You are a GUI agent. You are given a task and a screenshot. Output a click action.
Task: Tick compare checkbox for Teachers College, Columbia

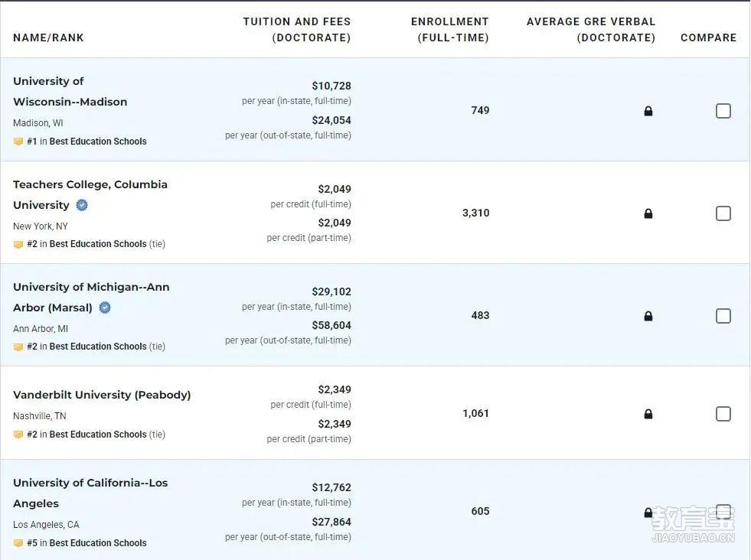723,213
